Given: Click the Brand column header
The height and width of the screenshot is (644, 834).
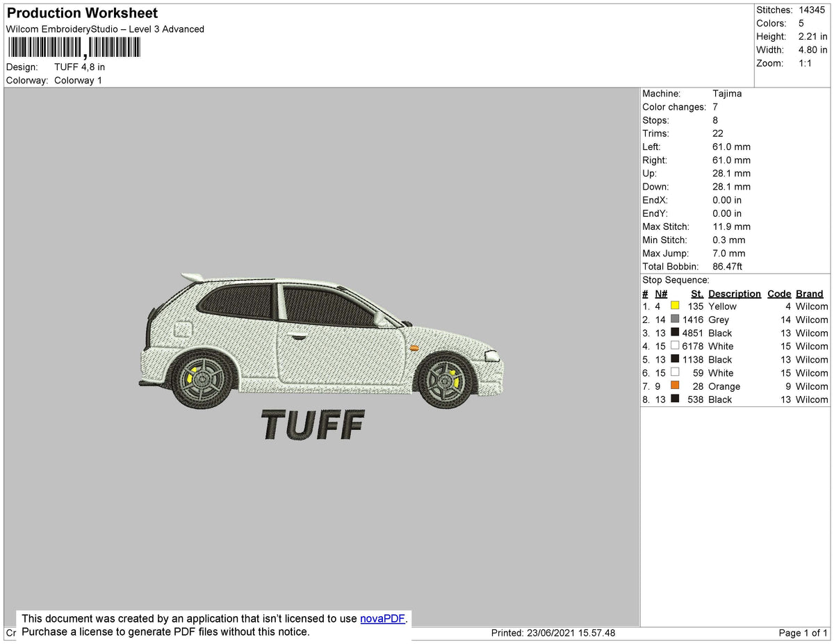Looking at the screenshot, I should click(x=810, y=293).
